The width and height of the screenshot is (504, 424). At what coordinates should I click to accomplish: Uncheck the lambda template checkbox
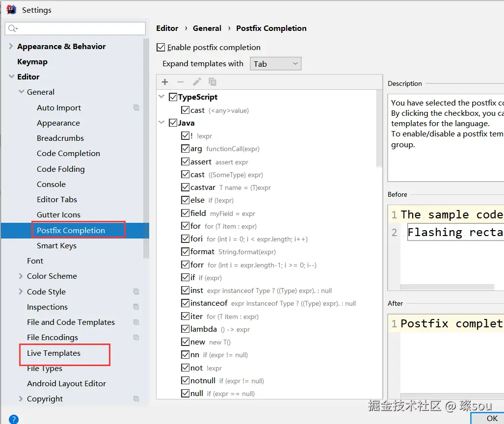pos(185,329)
